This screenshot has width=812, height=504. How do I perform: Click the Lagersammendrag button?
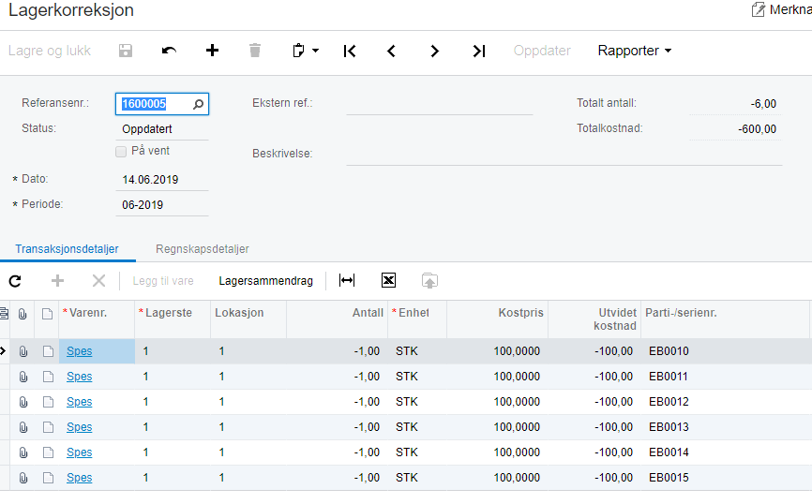coord(265,281)
